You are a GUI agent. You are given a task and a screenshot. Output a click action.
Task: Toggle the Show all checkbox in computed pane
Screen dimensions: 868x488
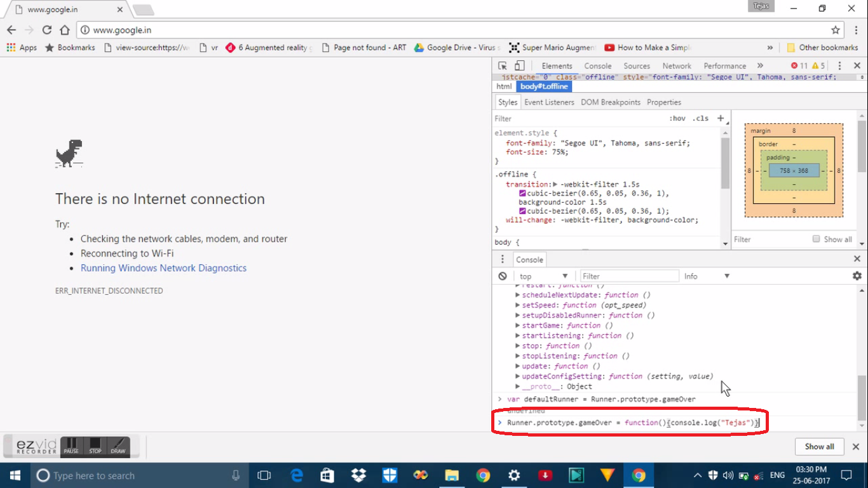tap(816, 239)
